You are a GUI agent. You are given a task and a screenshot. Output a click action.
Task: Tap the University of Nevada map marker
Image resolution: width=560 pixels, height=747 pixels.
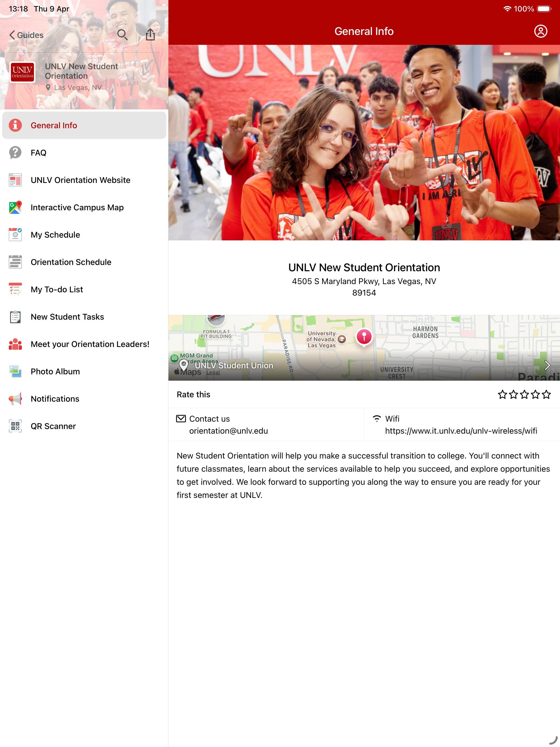[x=342, y=339]
